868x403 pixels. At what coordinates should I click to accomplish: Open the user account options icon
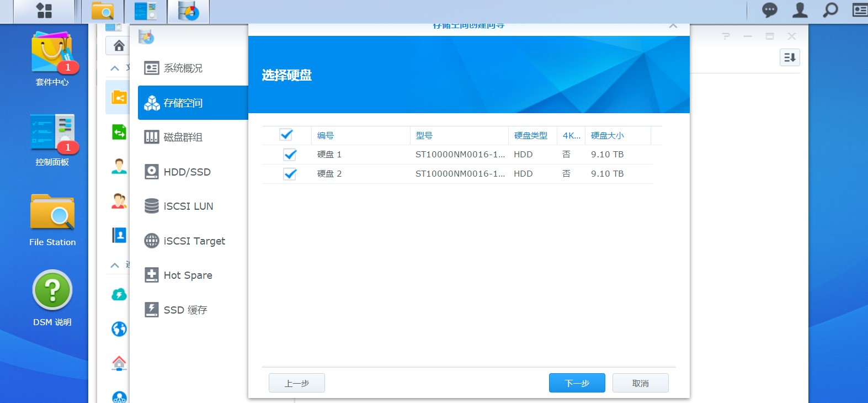click(800, 10)
